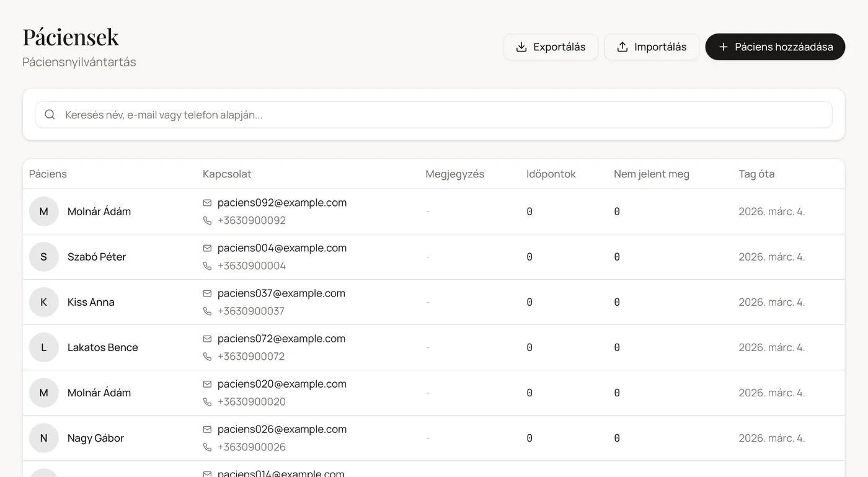This screenshot has height=477, width=868.
Task: Click the S avatar of Szabó Péter
Action: coord(43,257)
